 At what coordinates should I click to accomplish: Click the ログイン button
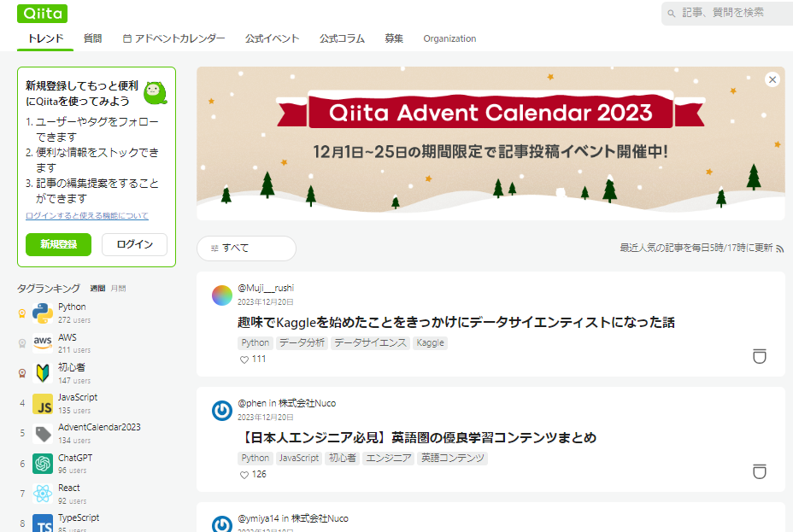pos(134,244)
